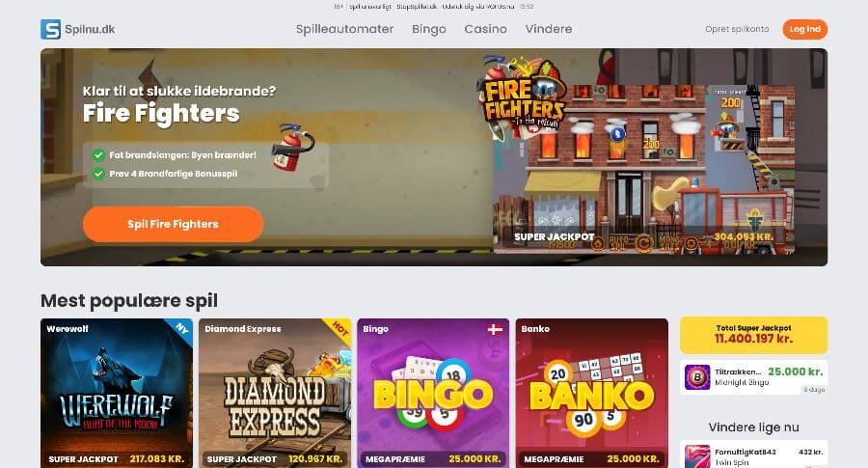868x468 pixels.
Task: Open the Casino section
Action: click(485, 29)
